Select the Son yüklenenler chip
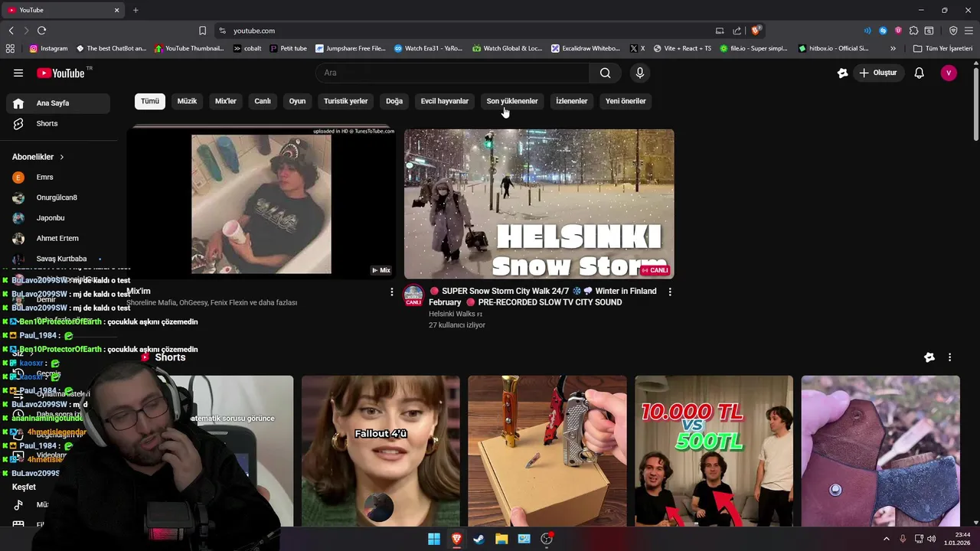Viewport: 980px width, 551px height. coord(512,101)
